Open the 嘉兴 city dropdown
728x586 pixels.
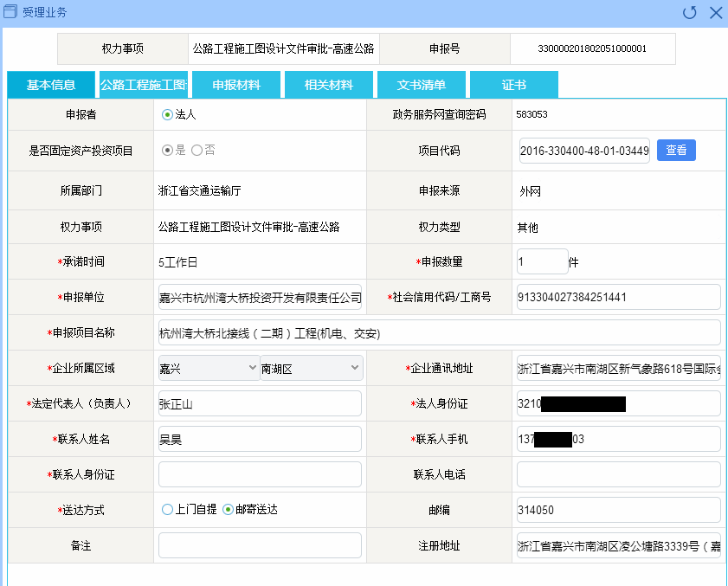click(x=209, y=369)
